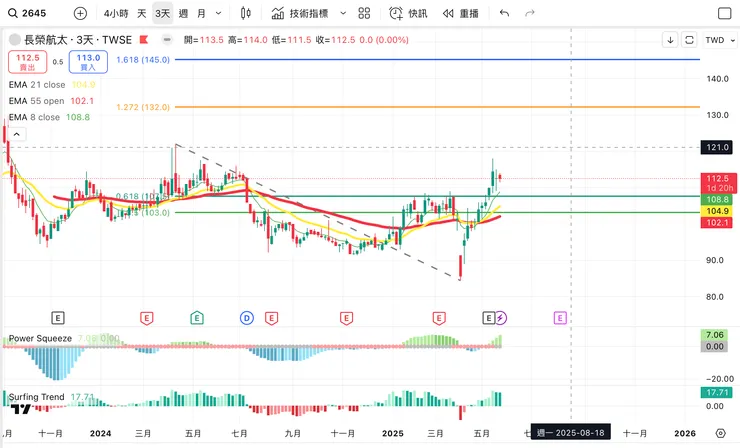The height and width of the screenshot is (448, 740).
Task: Switch to the 4小時 interval
Action: 116,13
